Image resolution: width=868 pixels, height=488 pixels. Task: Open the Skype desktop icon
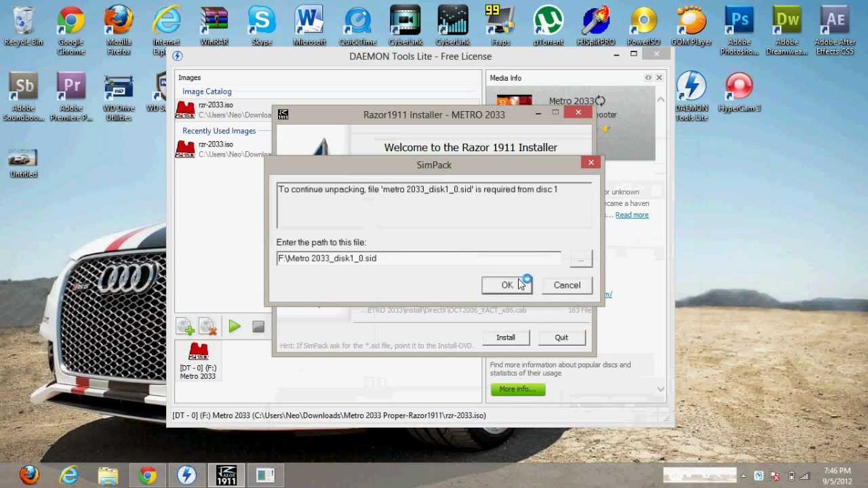click(262, 27)
